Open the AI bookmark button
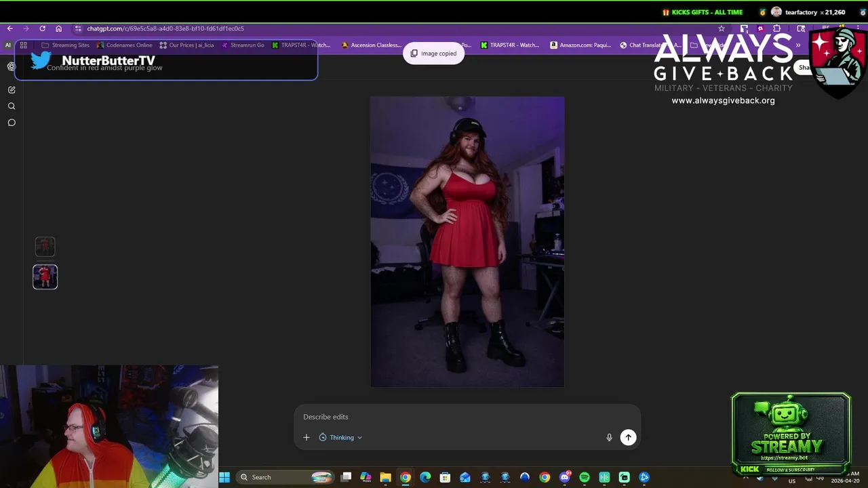Screen dimensions: 868x488 click(7, 45)
